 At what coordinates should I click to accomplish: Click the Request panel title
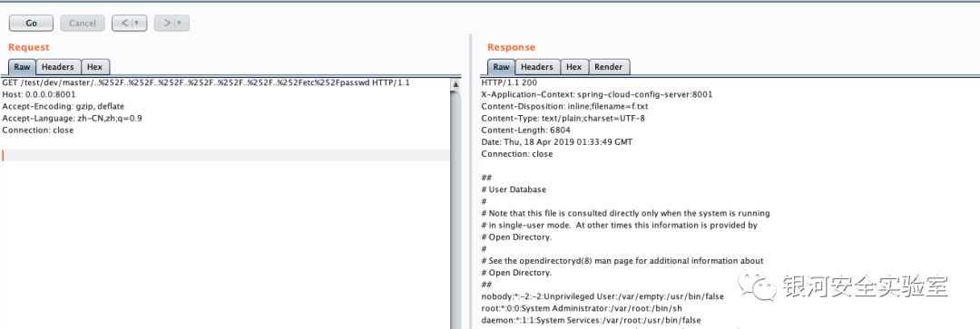(x=29, y=47)
